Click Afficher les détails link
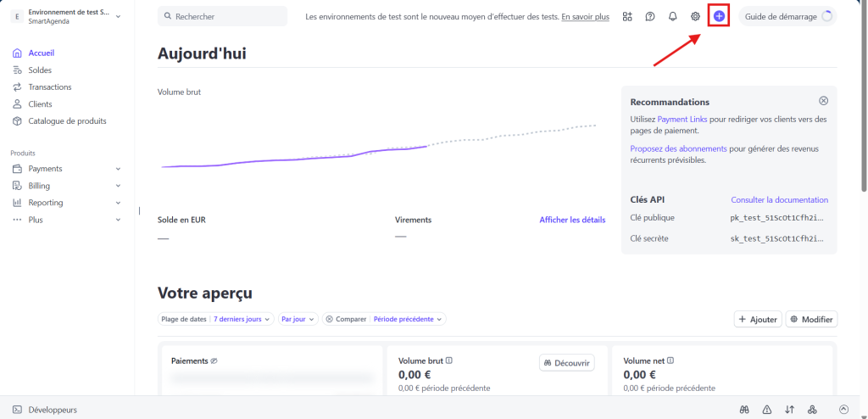Viewport: 868px width, 419px height. point(572,220)
